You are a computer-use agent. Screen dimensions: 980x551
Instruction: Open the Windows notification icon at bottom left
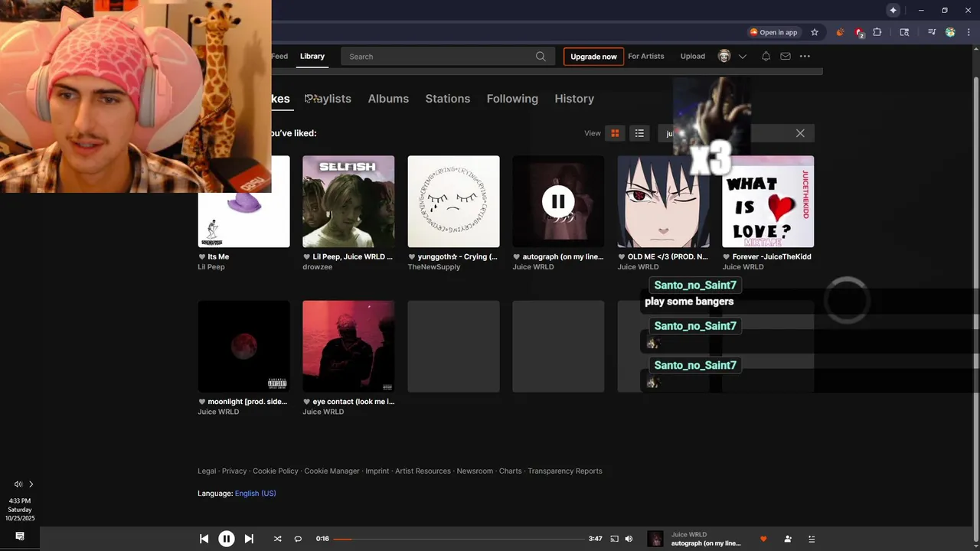(x=20, y=536)
